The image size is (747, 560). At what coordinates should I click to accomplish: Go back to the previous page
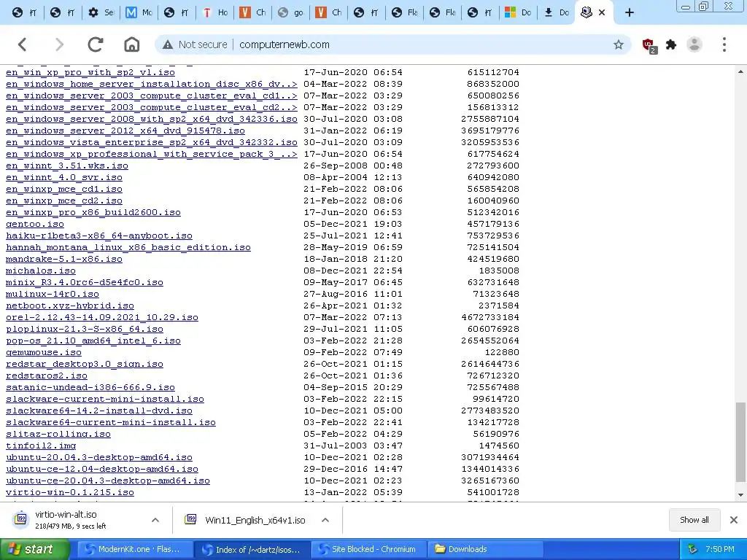coord(22,44)
